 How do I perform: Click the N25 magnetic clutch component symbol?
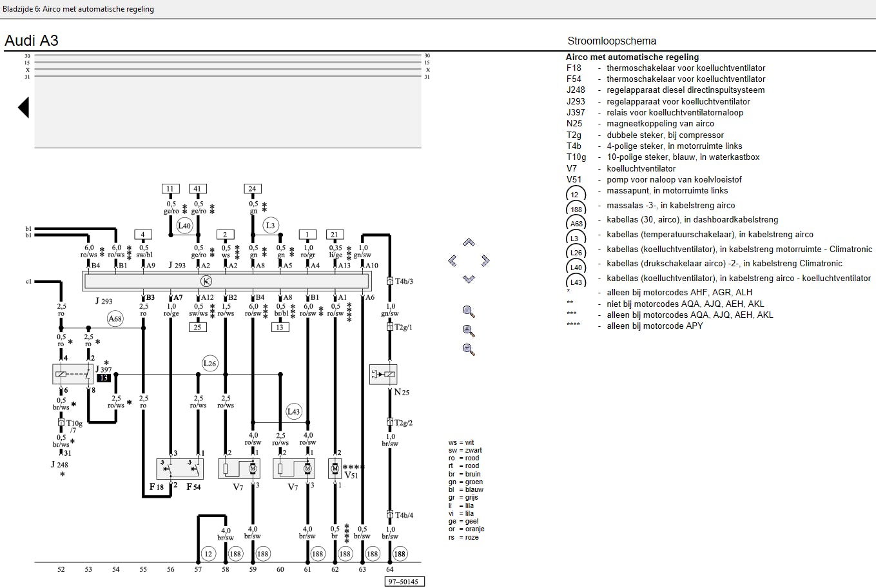click(383, 374)
